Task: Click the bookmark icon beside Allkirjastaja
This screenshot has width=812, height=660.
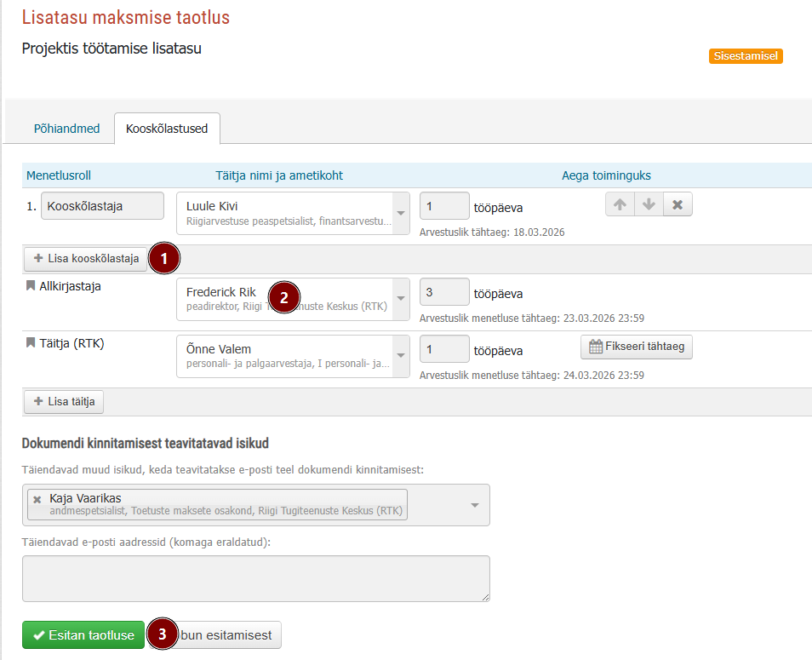Action: tap(31, 285)
